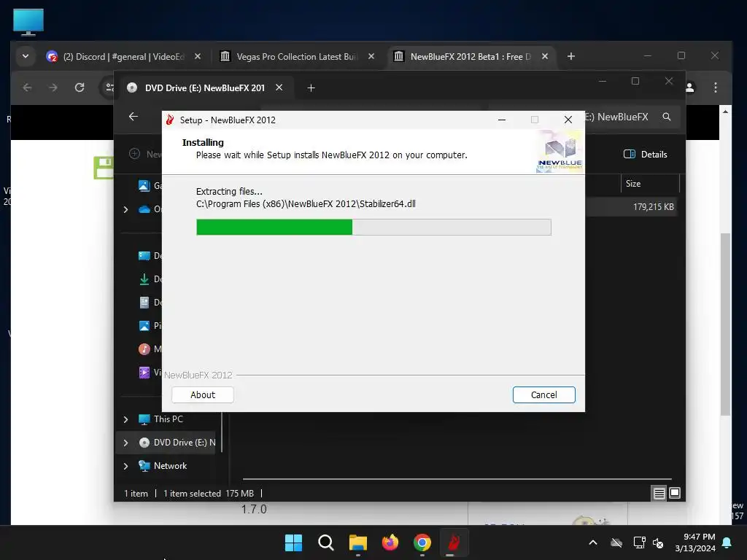Launch Firefox from the taskbar
Screen dimensions: 747x560
[x=390, y=542]
